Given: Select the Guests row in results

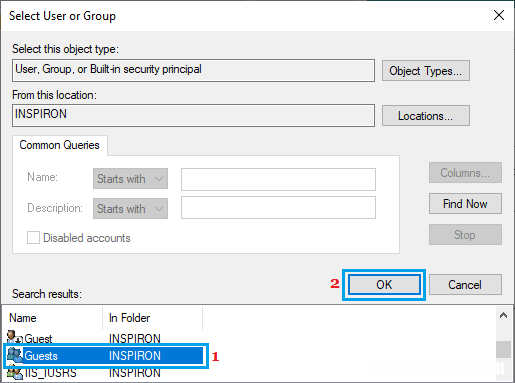Looking at the screenshot, I should [x=104, y=355].
